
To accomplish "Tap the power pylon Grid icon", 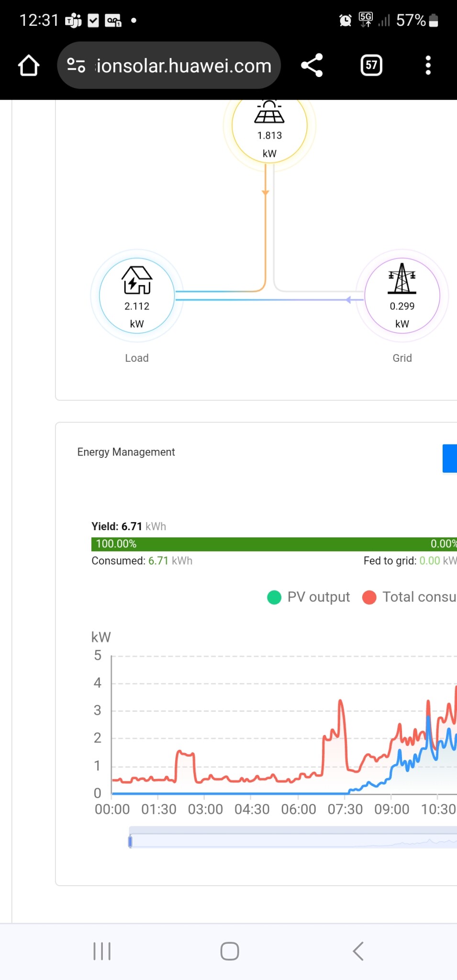I will coord(402,279).
